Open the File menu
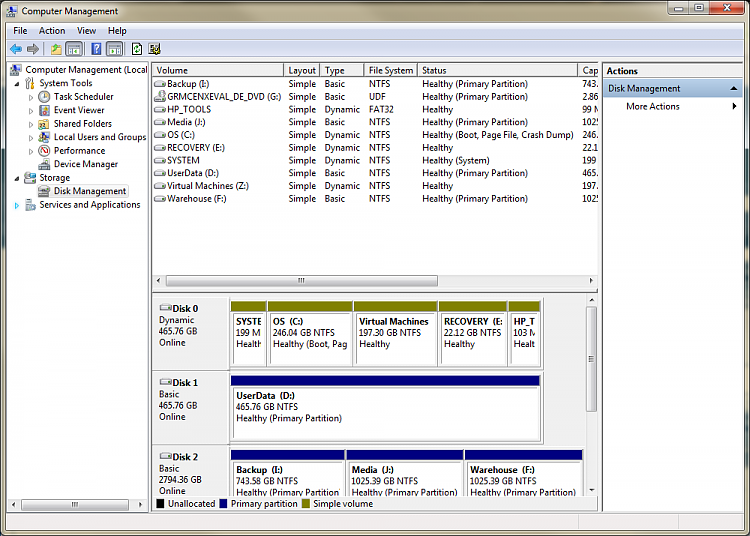The width and height of the screenshot is (750, 536). tap(20, 31)
